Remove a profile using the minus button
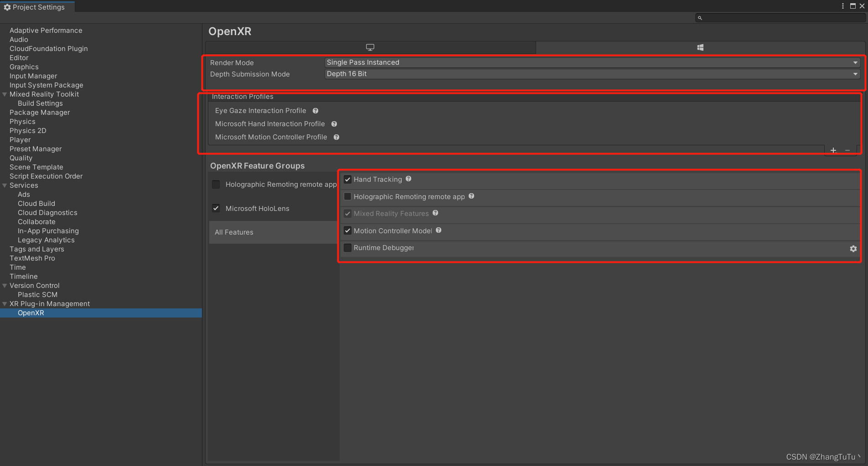 [x=847, y=150]
